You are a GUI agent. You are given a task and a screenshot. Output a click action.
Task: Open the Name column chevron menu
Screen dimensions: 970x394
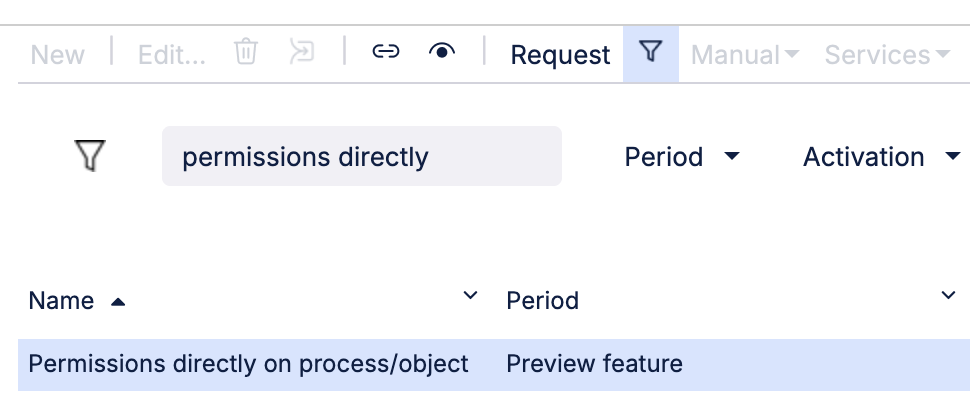(x=471, y=295)
